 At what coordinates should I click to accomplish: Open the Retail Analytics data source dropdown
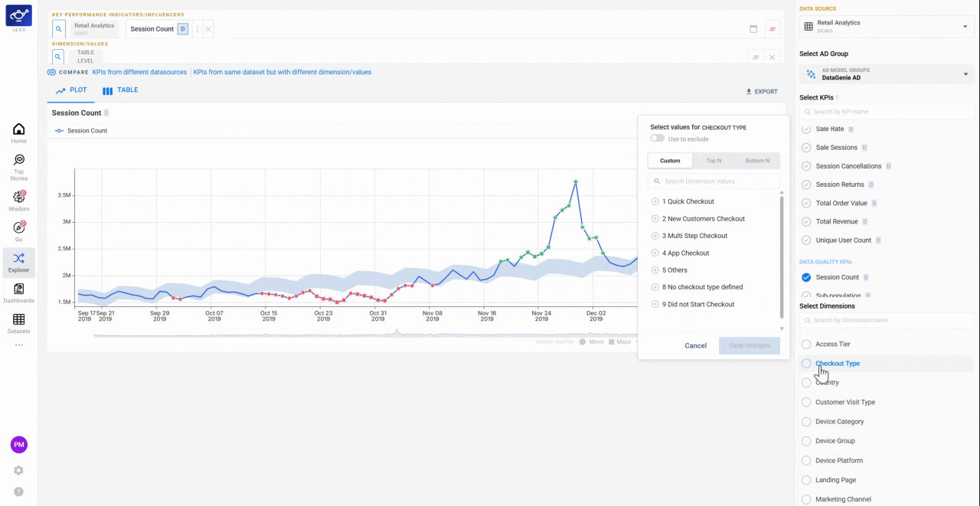click(887, 26)
